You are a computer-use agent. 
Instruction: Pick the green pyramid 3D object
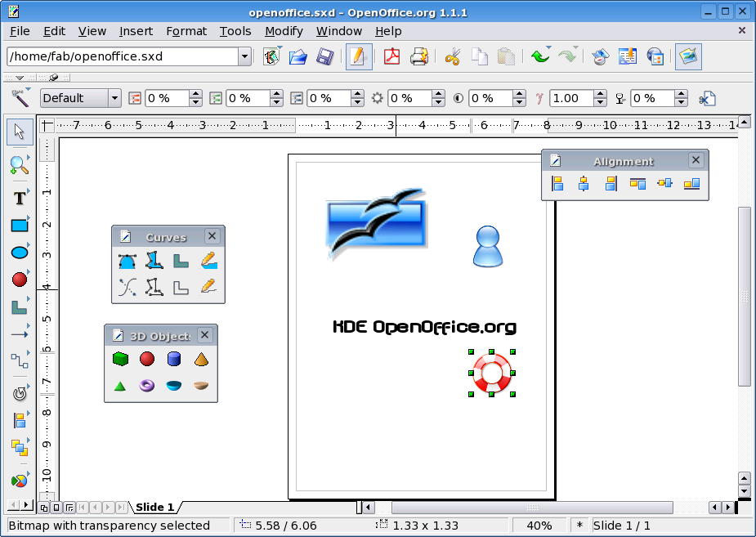(x=120, y=386)
